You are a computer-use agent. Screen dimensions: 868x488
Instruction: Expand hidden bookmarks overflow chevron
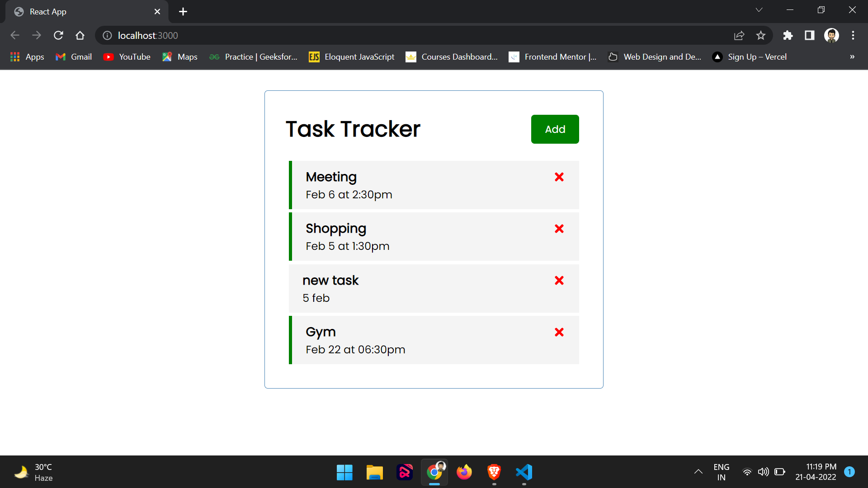(852, 57)
